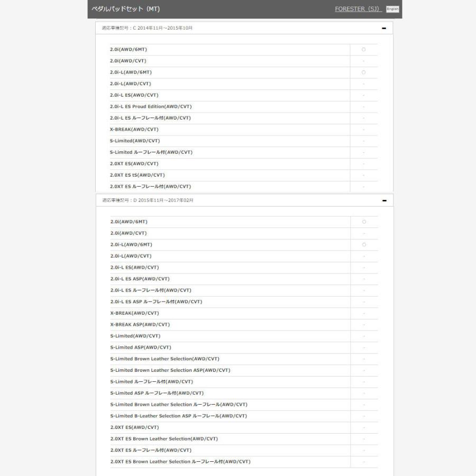
Task: Select the X-BREAK ASP(AWD/CVT) row
Action: coord(140,325)
